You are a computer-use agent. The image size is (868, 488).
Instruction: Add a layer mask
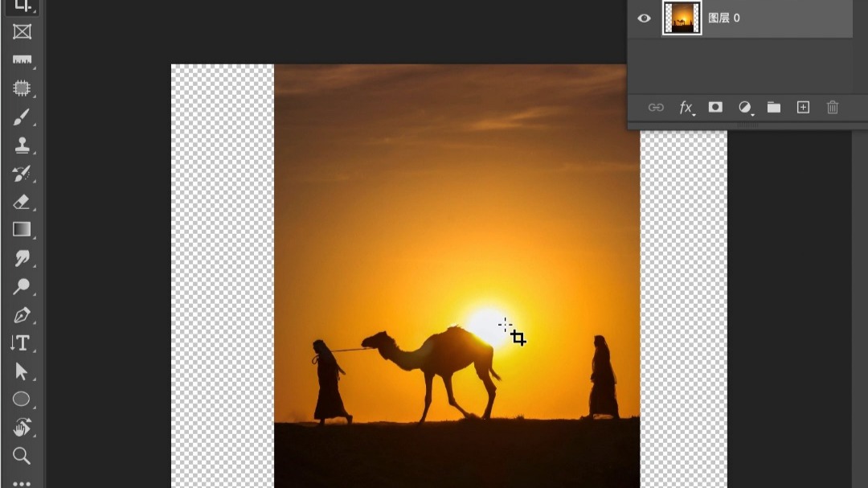point(715,107)
